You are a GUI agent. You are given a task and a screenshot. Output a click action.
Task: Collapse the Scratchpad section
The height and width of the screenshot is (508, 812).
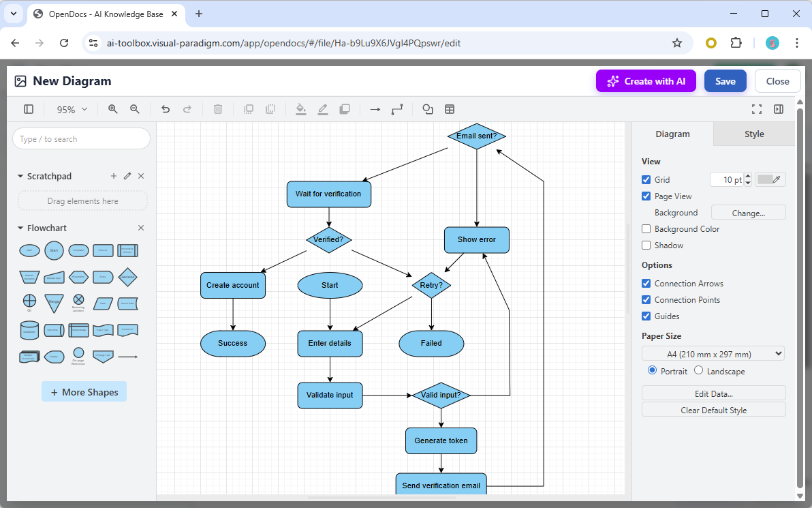(20, 175)
